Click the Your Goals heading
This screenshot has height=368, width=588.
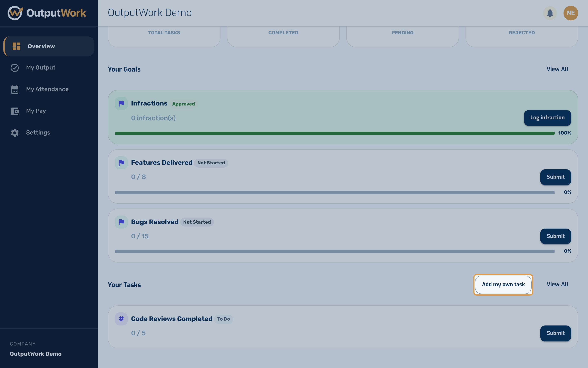coord(124,69)
